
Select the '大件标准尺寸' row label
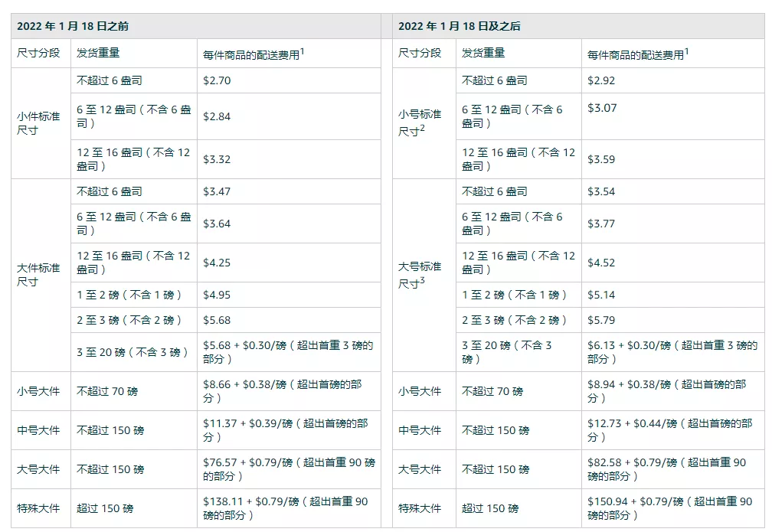click(x=38, y=272)
